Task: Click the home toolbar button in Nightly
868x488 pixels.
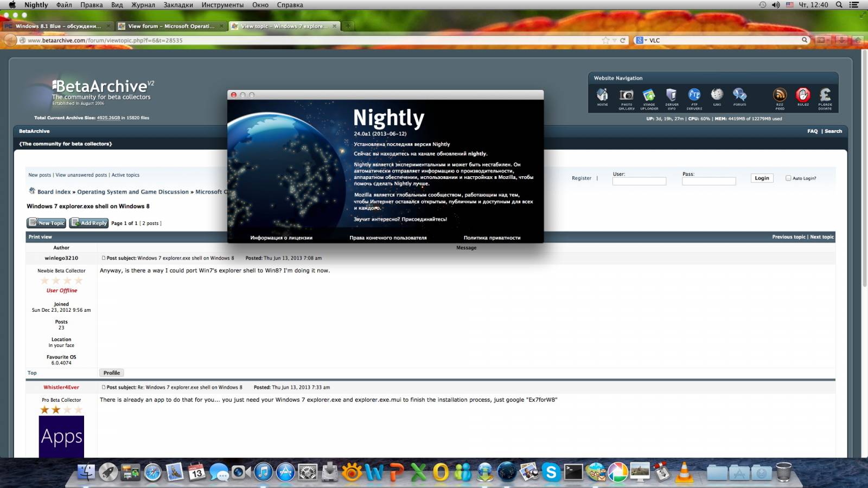Action: pos(858,40)
